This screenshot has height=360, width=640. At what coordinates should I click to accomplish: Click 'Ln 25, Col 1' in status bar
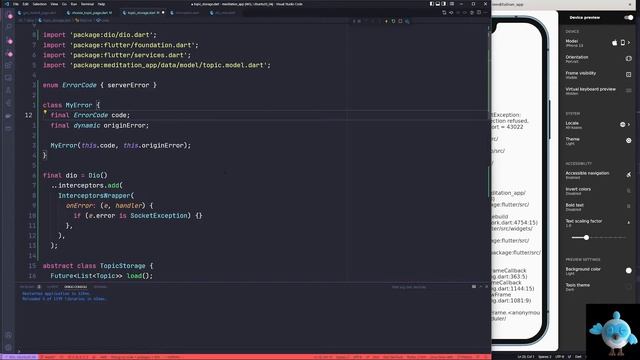coord(526,357)
